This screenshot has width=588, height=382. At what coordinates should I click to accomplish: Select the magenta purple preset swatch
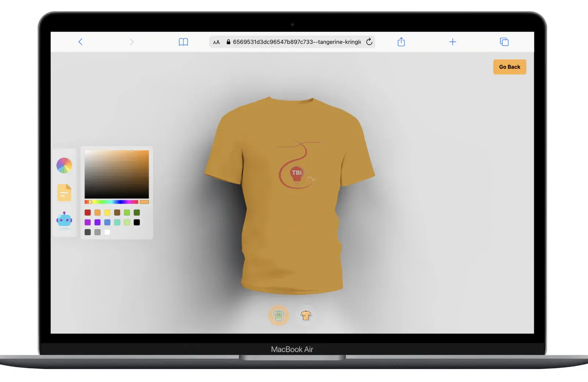tap(87, 222)
